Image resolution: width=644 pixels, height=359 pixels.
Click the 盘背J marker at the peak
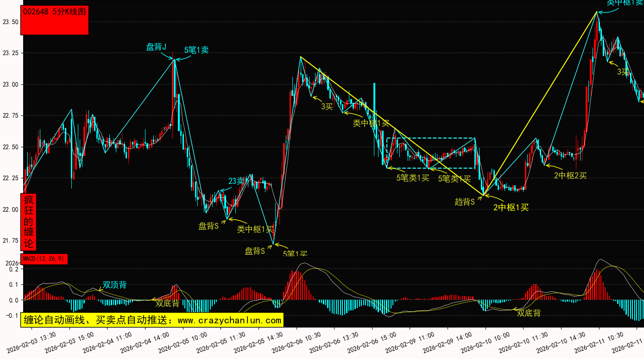click(156, 47)
